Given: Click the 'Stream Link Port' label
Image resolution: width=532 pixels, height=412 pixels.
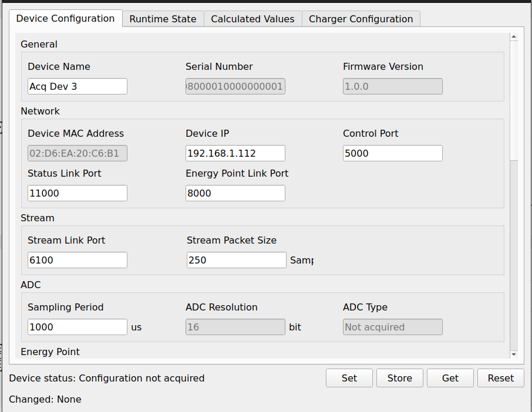Looking at the screenshot, I should 66,241.
